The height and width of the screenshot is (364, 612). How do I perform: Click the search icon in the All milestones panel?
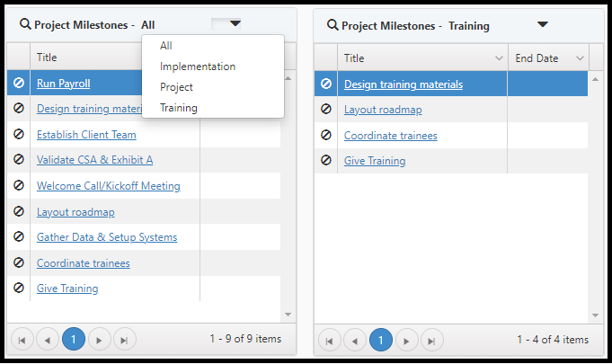pyautogui.click(x=25, y=24)
